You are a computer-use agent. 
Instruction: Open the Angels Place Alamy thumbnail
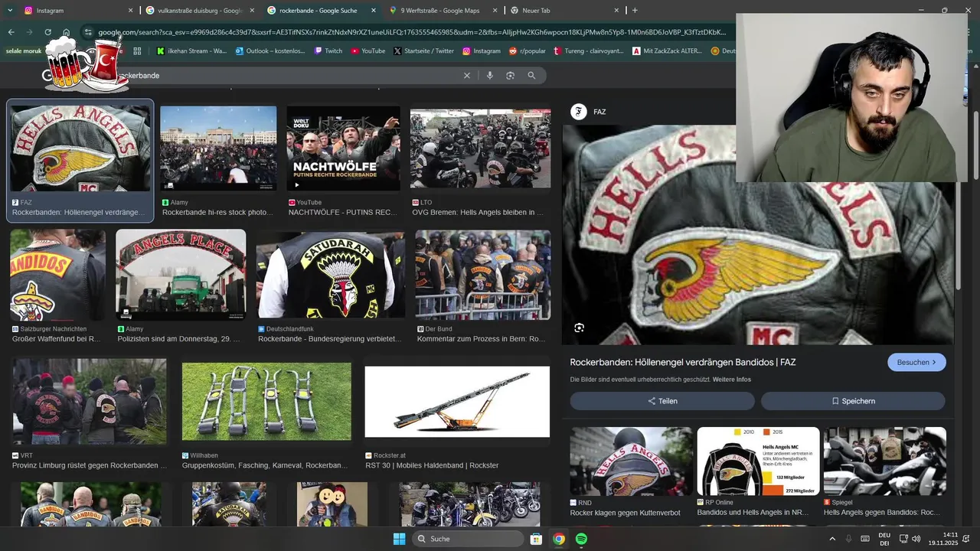tap(181, 275)
